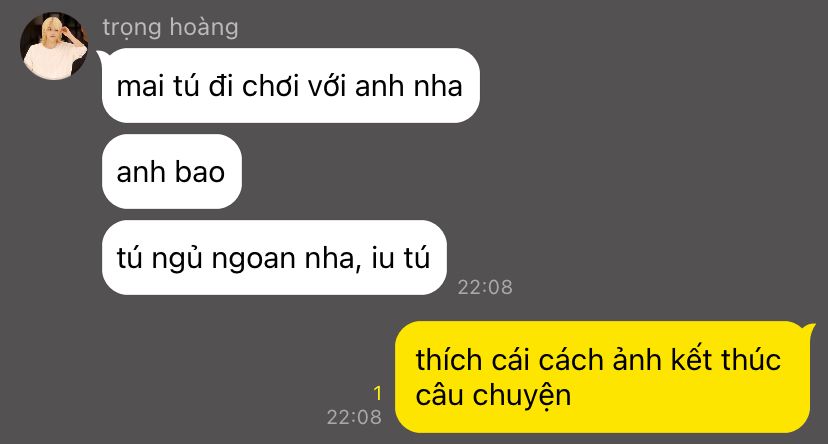
Task: Select the yellow sent message bubble
Action: pyautogui.click(x=603, y=377)
